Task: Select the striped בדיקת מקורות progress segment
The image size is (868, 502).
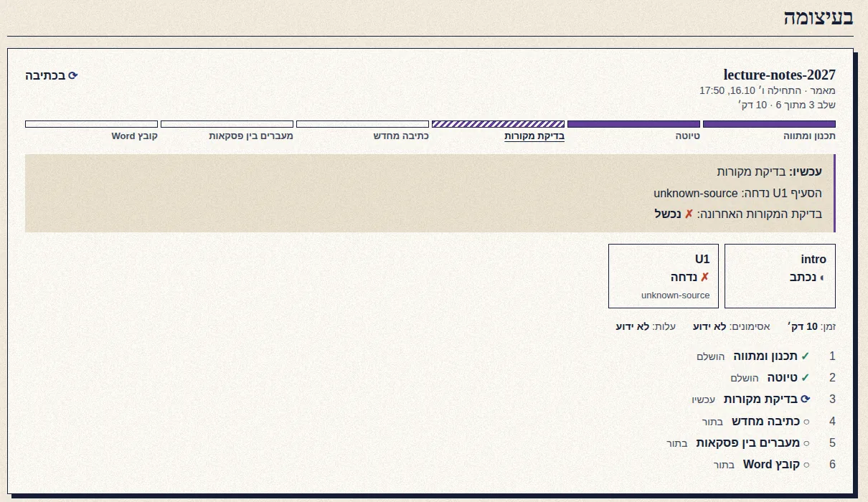Action: tap(498, 124)
